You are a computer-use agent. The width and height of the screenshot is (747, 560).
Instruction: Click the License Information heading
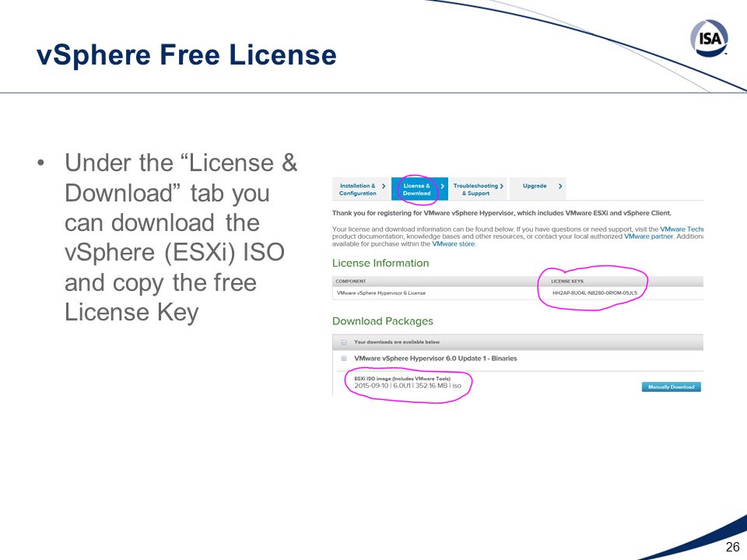(x=381, y=264)
